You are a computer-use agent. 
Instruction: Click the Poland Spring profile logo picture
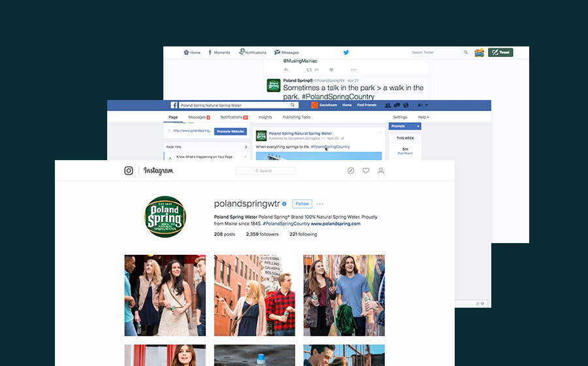tap(165, 217)
